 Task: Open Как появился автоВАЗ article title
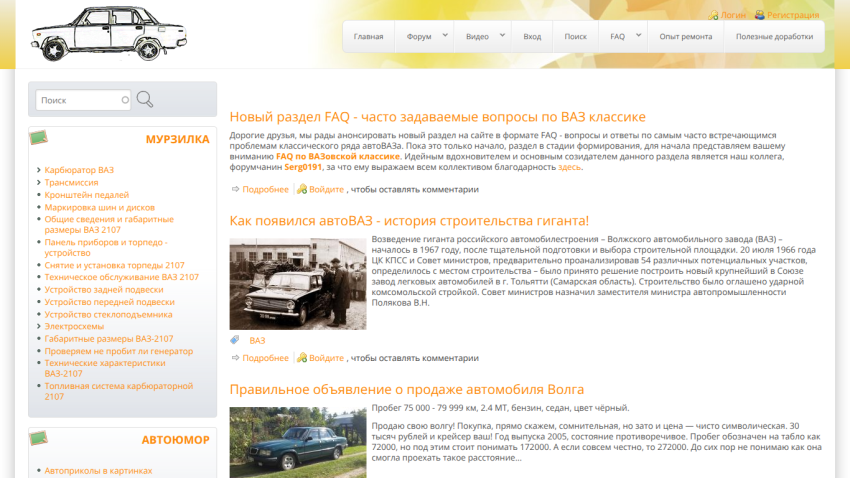point(409,221)
